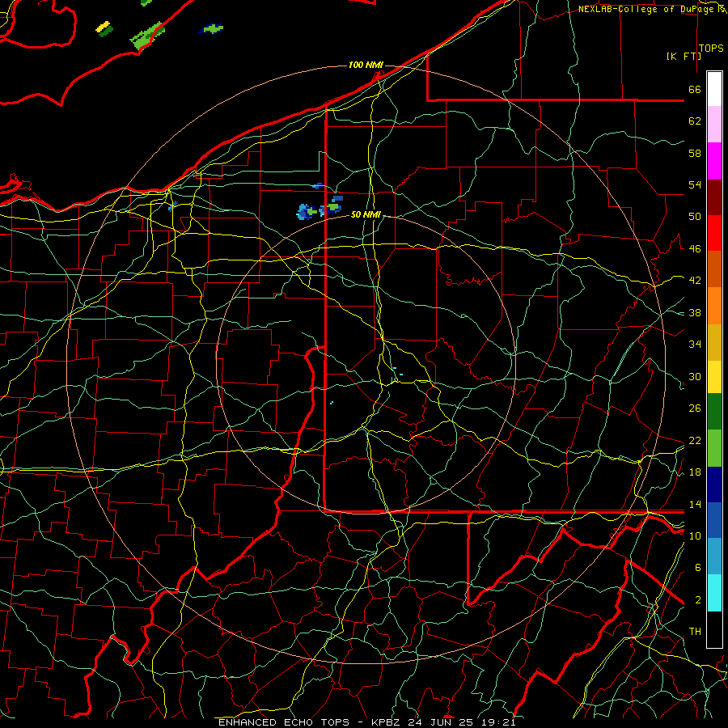Viewport: 728px width, 728px height.
Task: Click the '2' legend value
Action: tap(698, 600)
